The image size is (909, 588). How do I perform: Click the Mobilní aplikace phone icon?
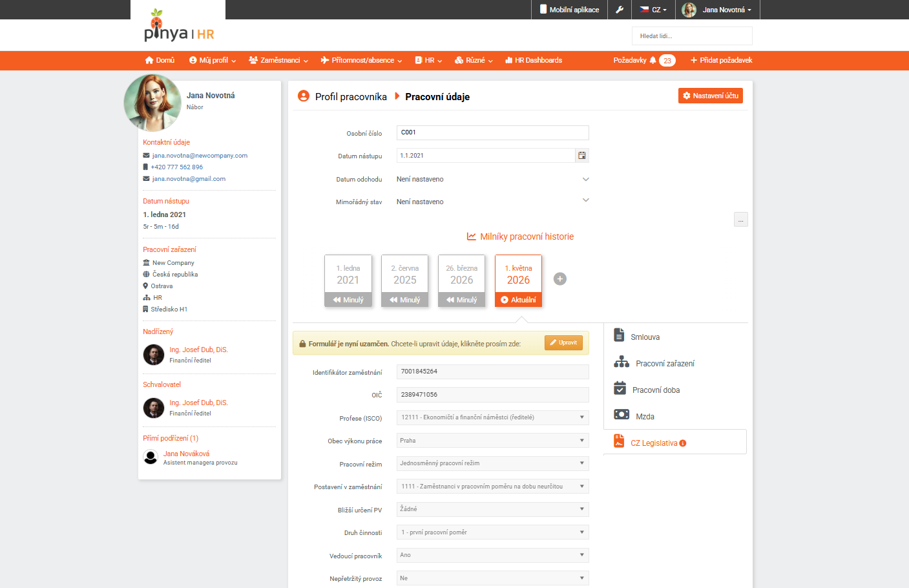(x=543, y=9)
